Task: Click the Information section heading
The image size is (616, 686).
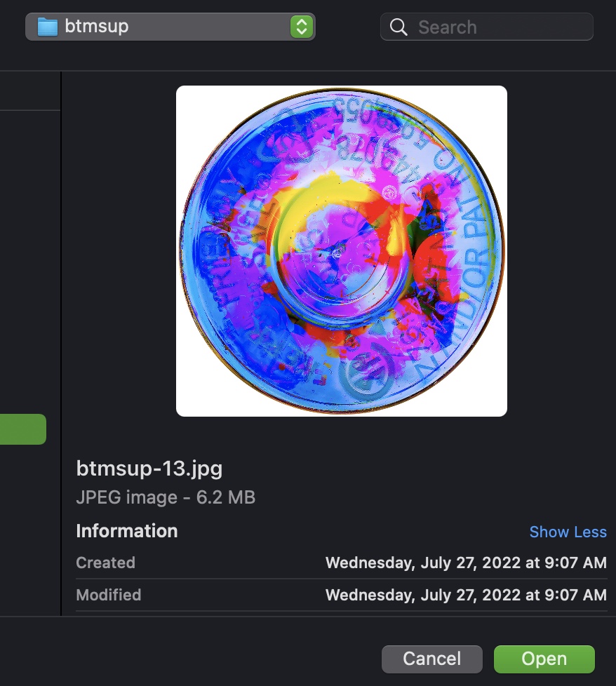Action: (127, 531)
